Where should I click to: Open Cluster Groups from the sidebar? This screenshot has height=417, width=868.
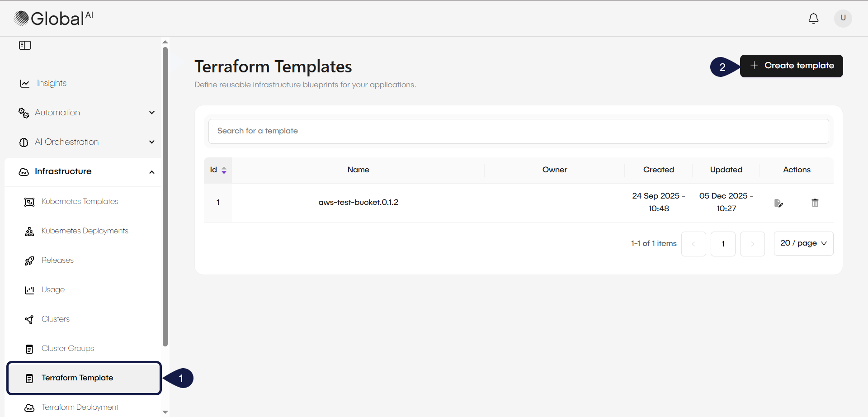[x=68, y=348]
